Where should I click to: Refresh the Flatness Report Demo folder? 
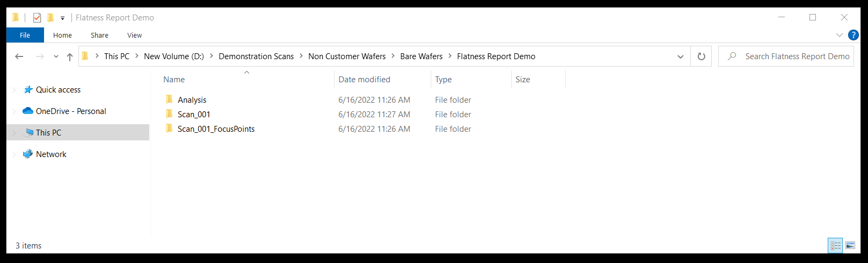click(x=701, y=56)
